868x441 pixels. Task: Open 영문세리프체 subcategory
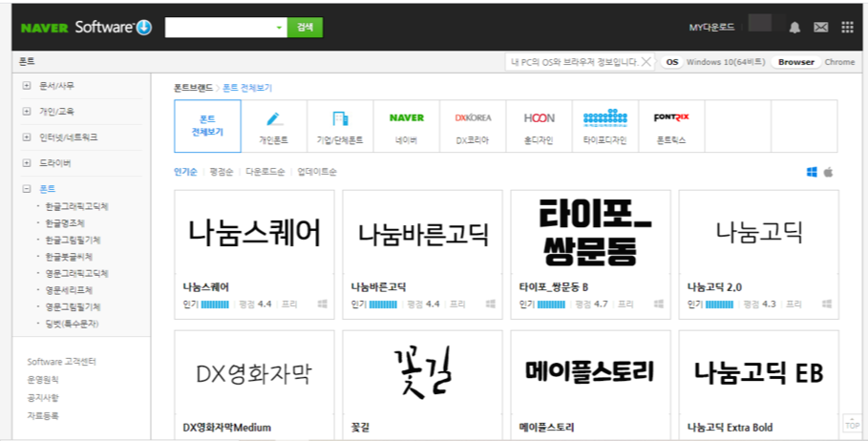pyautogui.click(x=69, y=290)
